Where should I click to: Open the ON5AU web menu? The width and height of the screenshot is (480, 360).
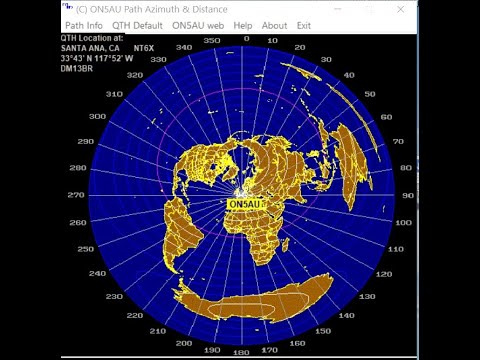click(198, 26)
